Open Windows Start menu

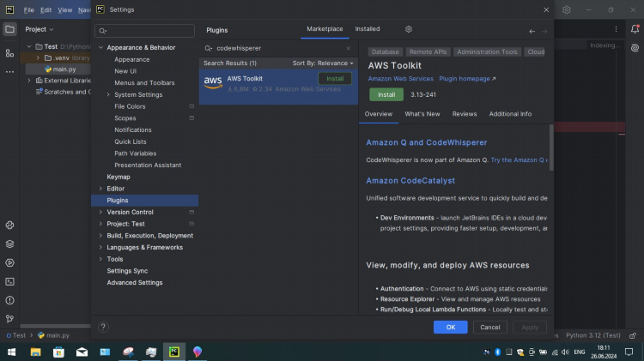(x=11, y=352)
